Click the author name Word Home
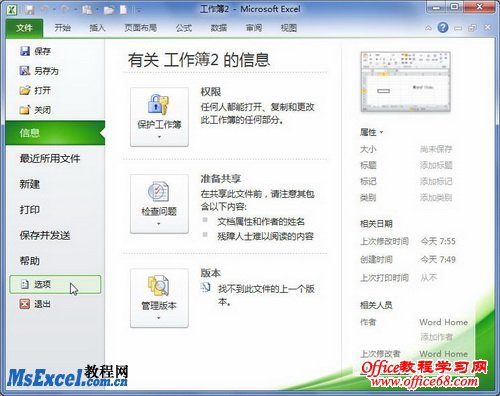This screenshot has width=500, height=396. pyautogui.click(x=443, y=322)
